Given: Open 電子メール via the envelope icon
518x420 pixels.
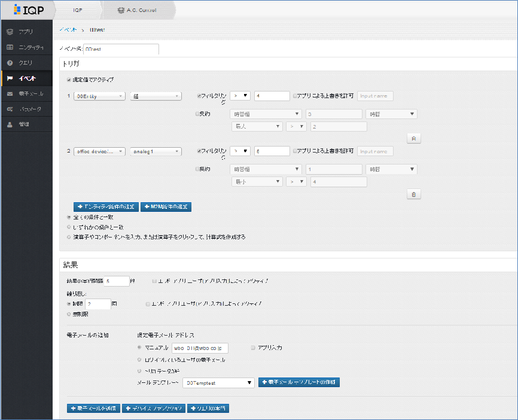Looking at the screenshot, I should tap(10, 94).
